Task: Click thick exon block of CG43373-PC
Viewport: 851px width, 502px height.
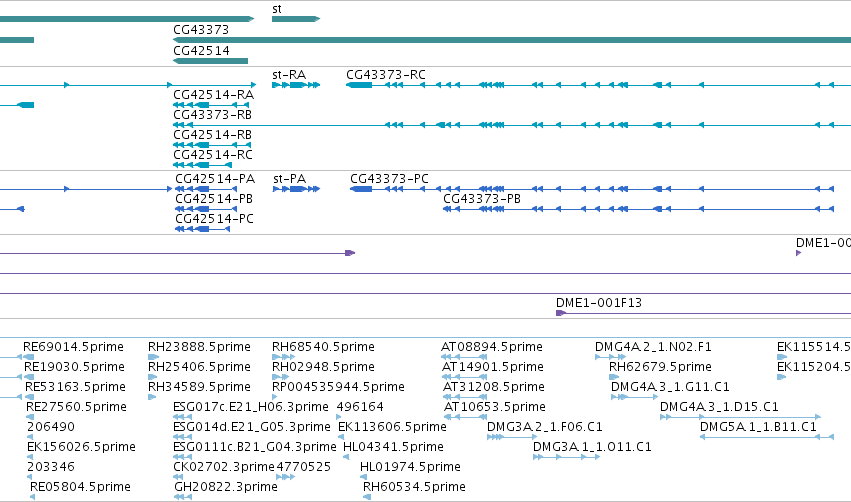Action: click(361, 189)
